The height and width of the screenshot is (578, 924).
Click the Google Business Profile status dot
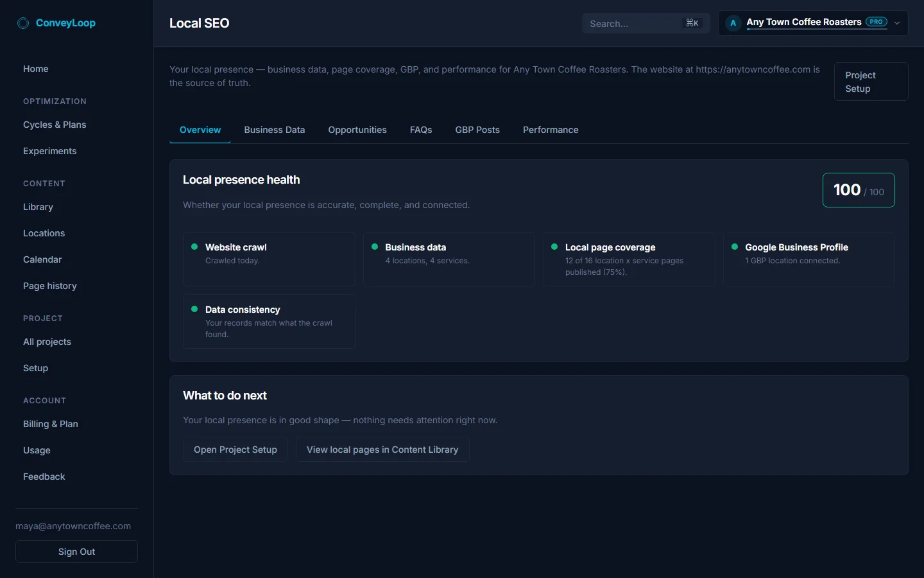735,247
